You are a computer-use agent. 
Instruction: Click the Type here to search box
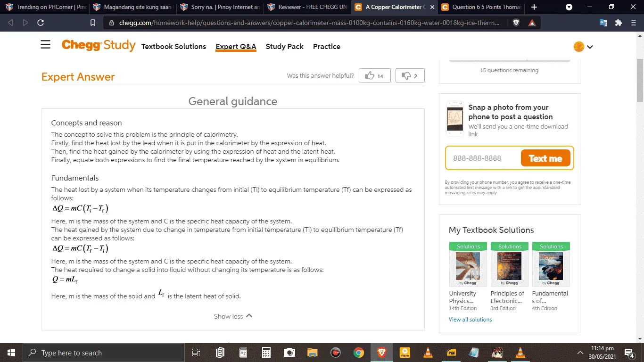[104, 353]
